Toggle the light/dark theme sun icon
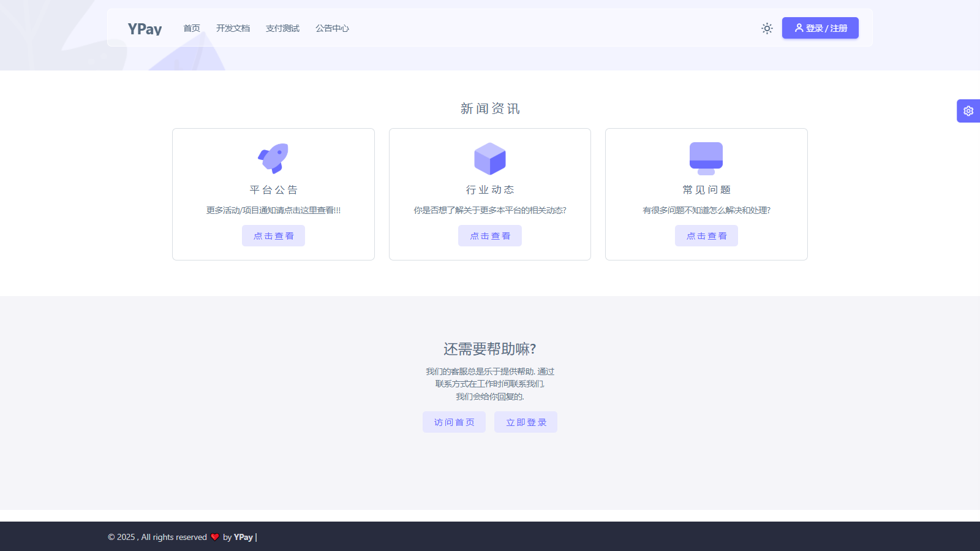This screenshot has width=980, height=551. [x=767, y=28]
